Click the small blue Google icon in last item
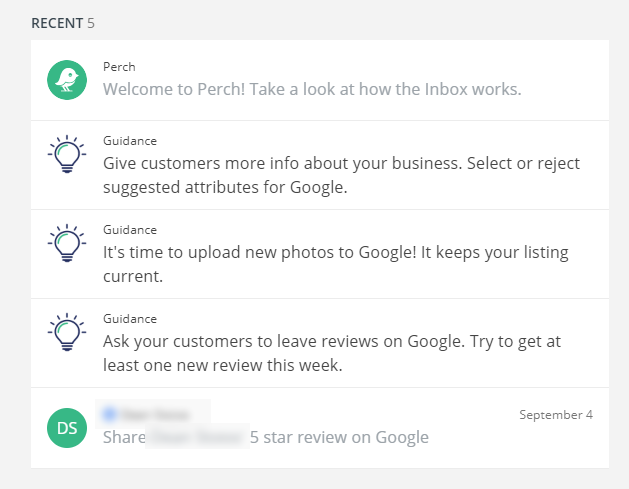Screen dimensions: 629x489 click(x=110, y=414)
